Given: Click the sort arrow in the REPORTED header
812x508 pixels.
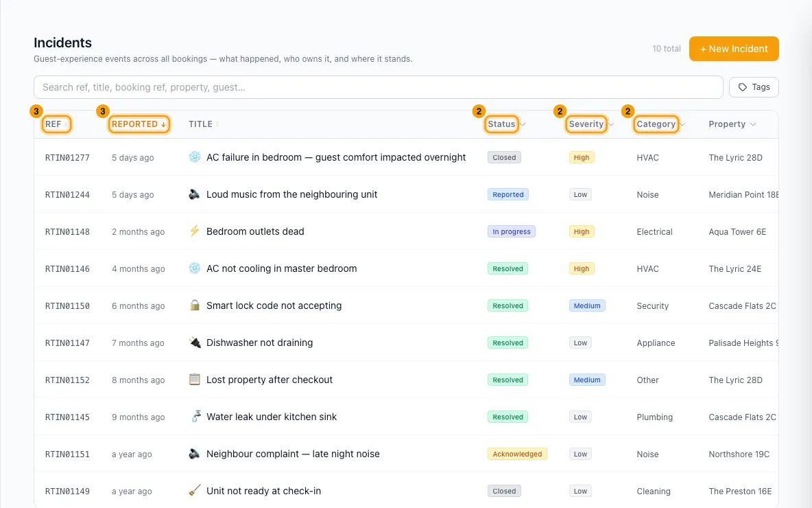Looking at the screenshot, I should (x=163, y=124).
